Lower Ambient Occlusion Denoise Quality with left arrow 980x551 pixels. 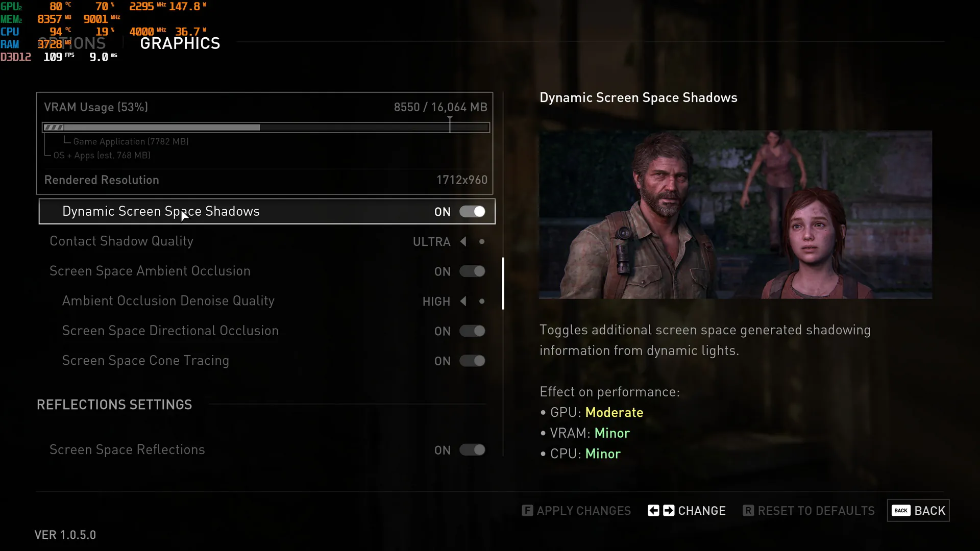point(463,302)
